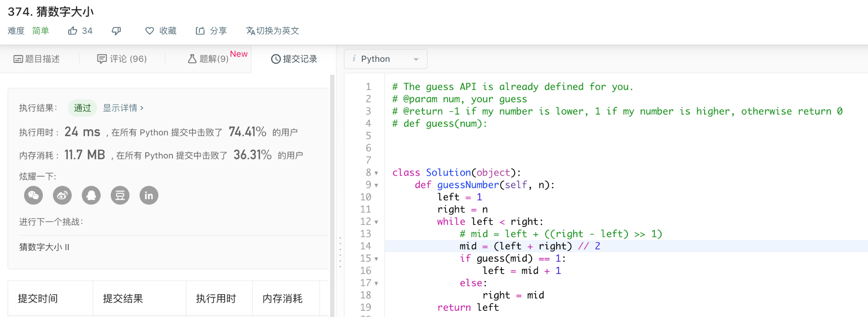Screen dimensions: 868x317
Task: Click the thumbs-down dislike icon
Action: pos(116,31)
